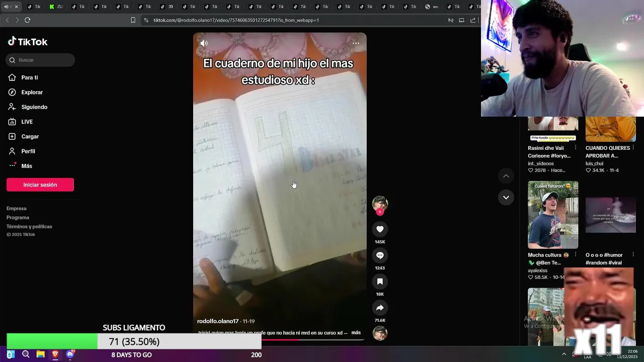This screenshot has width=644, height=362.
Task: Open options for the Mucha cultura video
Action: coord(576,255)
